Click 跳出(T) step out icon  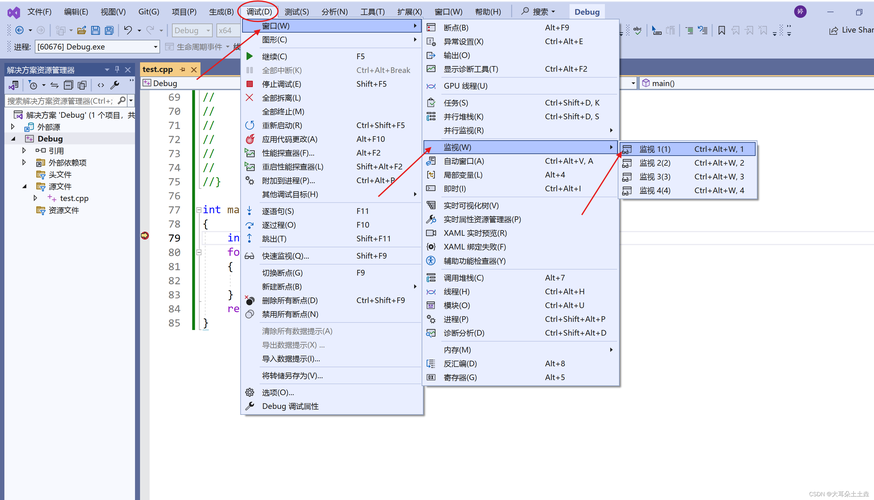pos(250,239)
